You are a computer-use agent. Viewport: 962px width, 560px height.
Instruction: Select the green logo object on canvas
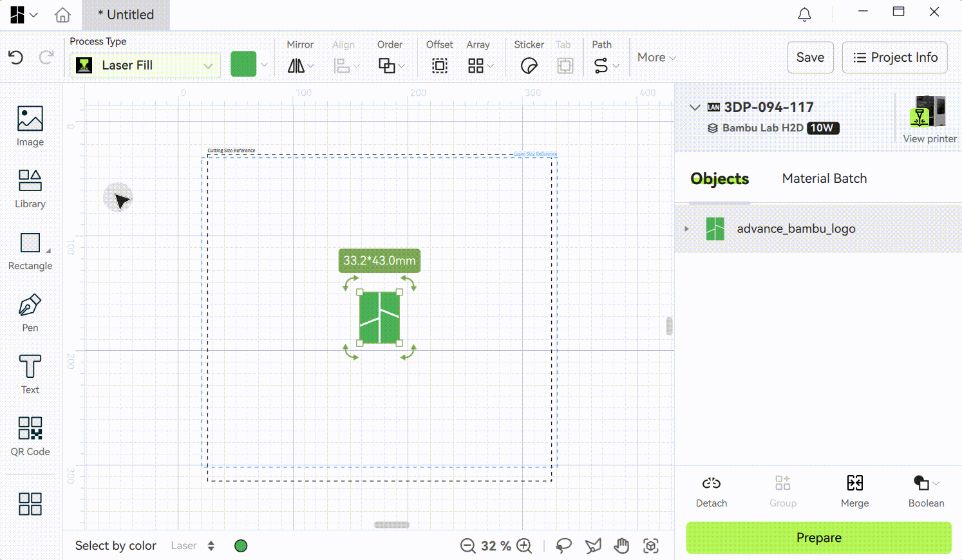(x=379, y=317)
